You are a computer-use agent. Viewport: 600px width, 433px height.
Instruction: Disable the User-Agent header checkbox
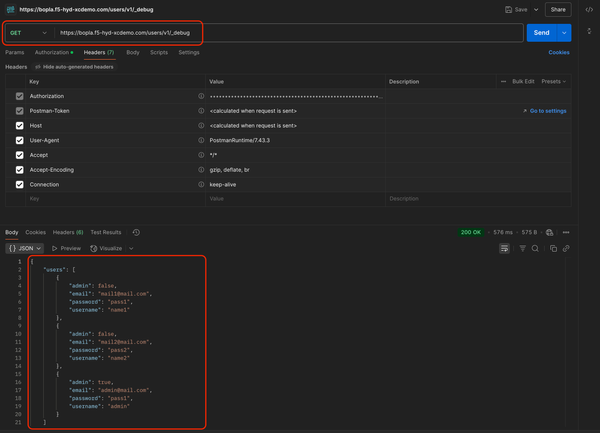click(x=20, y=141)
